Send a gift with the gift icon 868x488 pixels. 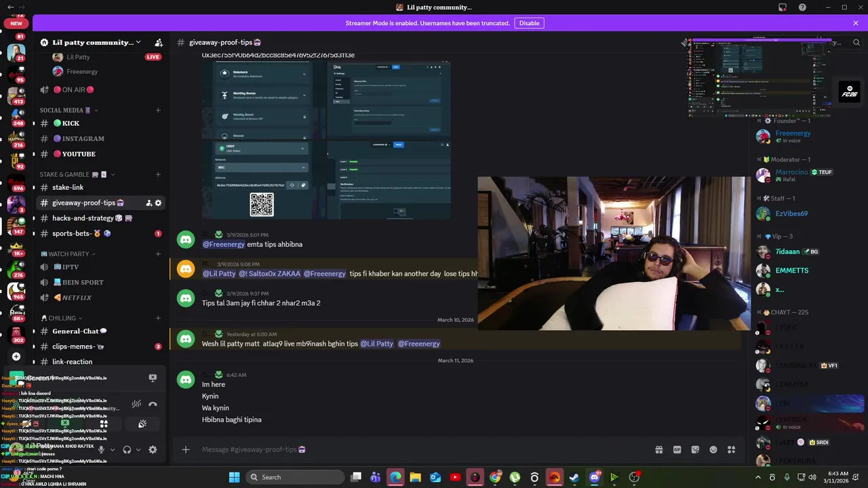(658, 449)
